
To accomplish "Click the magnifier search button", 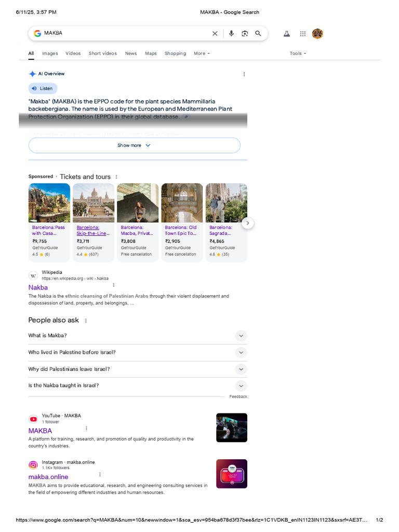I will click(x=258, y=33).
